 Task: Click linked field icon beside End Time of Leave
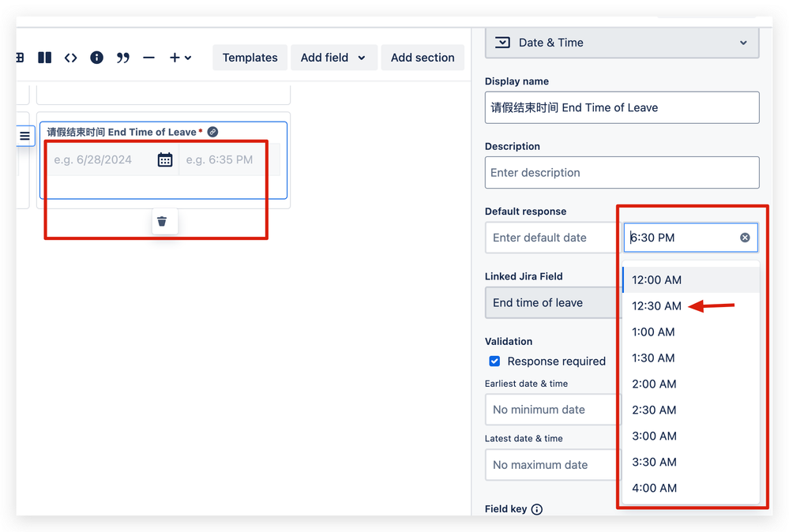pos(213,132)
